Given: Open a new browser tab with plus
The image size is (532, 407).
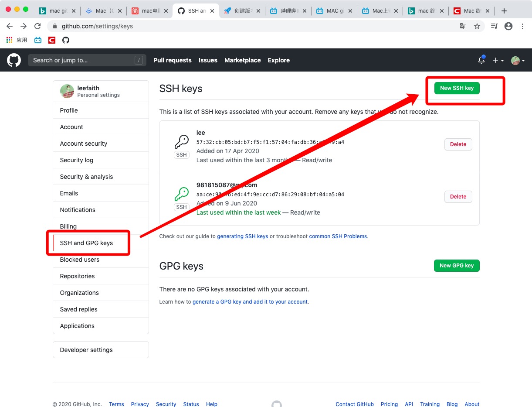Looking at the screenshot, I should [504, 11].
